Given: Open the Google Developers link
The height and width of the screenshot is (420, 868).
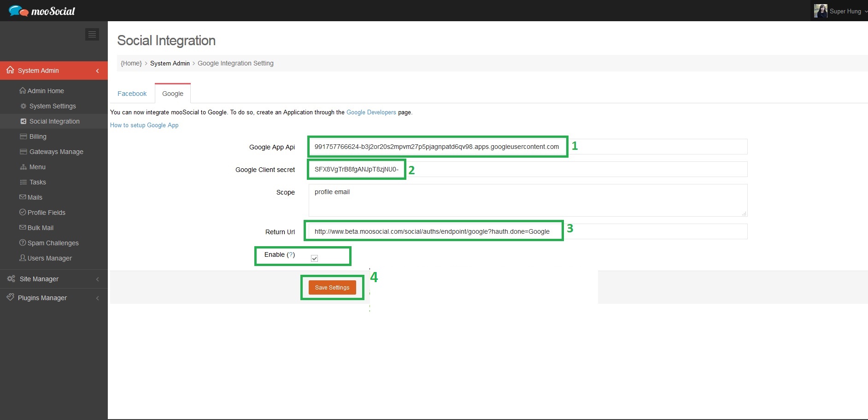Looking at the screenshot, I should (371, 112).
